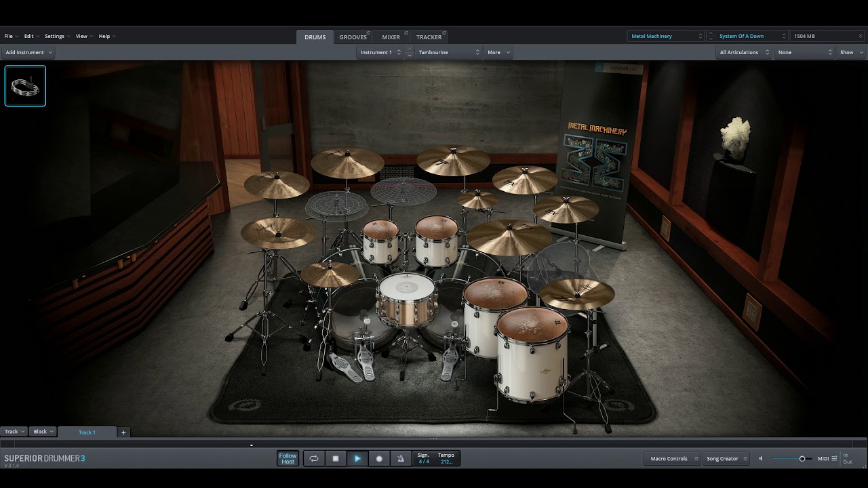868x488 pixels.
Task: Click the left rack tom
Action: tap(380, 241)
